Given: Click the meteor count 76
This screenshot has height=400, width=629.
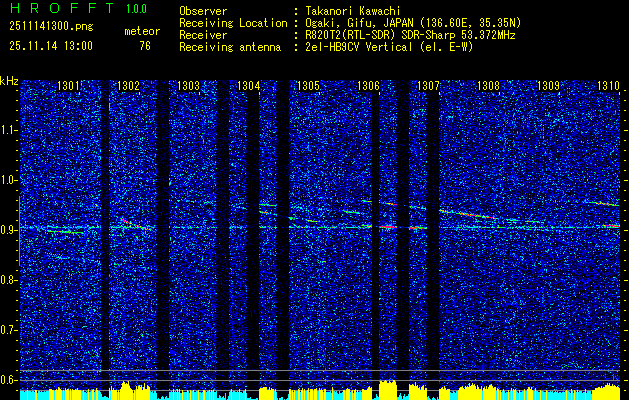Looking at the screenshot, I should click(145, 46).
